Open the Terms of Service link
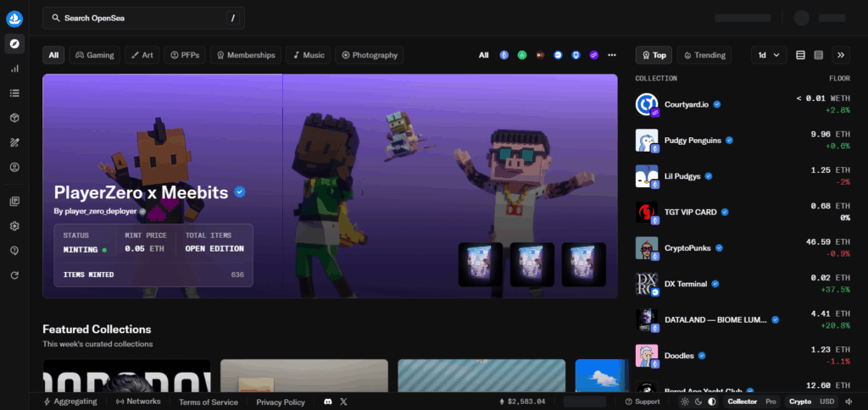Image resolution: width=868 pixels, height=410 pixels. coord(209,402)
